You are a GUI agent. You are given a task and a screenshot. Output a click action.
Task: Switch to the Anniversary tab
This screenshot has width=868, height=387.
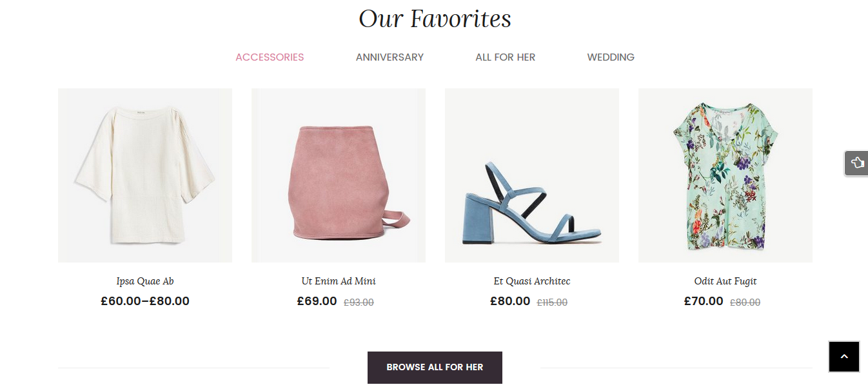pyautogui.click(x=390, y=57)
